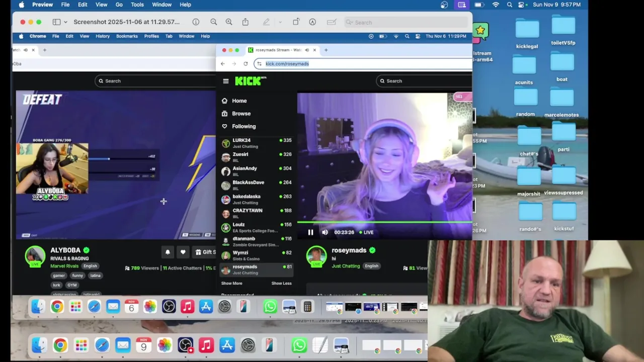644x362 pixels.
Task: Open OBS Studio from the bottom Dock
Action: pyautogui.click(x=185, y=345)
